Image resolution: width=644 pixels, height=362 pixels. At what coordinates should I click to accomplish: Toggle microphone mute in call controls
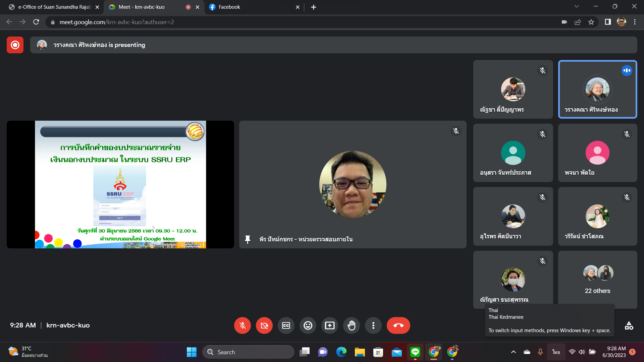[243, 325]
